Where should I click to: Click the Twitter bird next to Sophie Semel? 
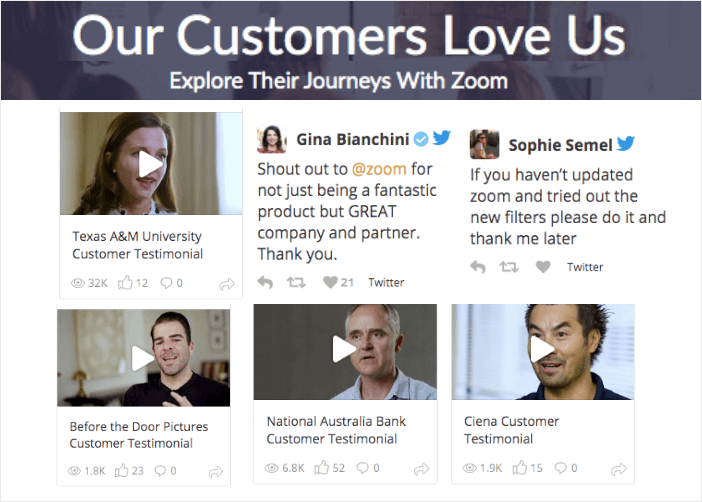point(626,143)
